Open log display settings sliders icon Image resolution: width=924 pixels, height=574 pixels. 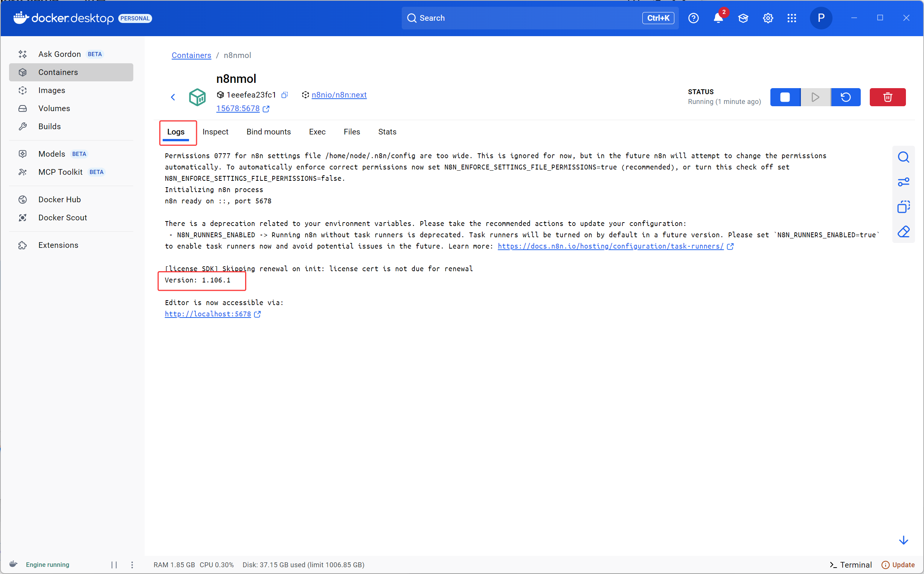903,182
